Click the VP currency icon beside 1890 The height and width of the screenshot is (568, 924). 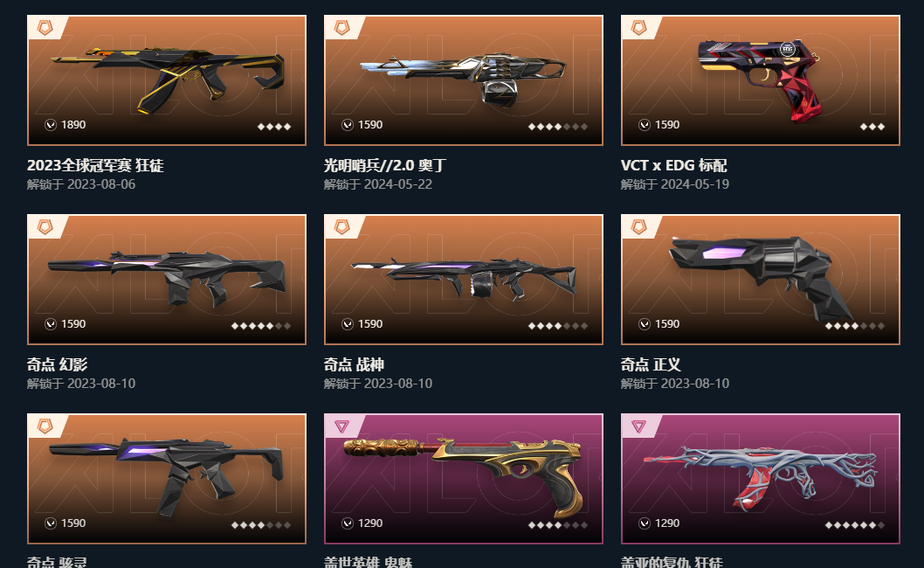click(51, 125)
